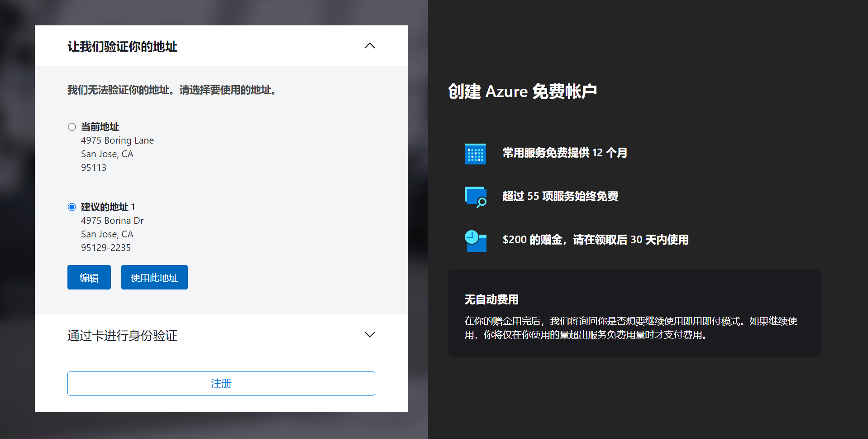Image resolution: width=868 pixels, height=439 pixels.
Task: Click the 我们无法验证你的地址 message
Action: click(172, 90)
